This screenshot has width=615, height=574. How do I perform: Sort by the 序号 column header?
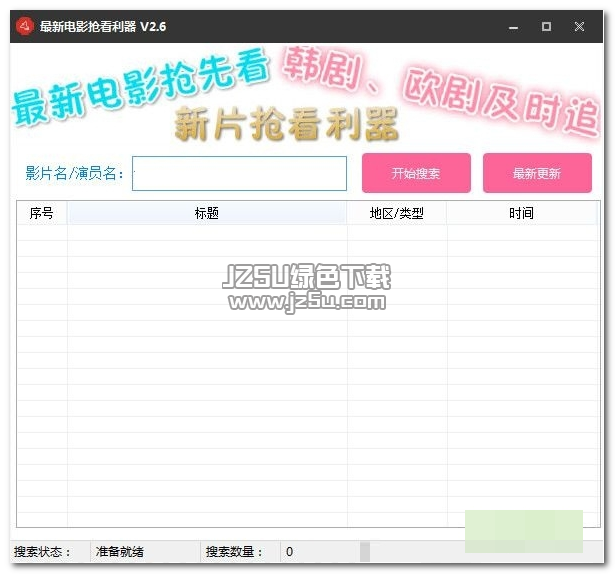coord(42,213)
